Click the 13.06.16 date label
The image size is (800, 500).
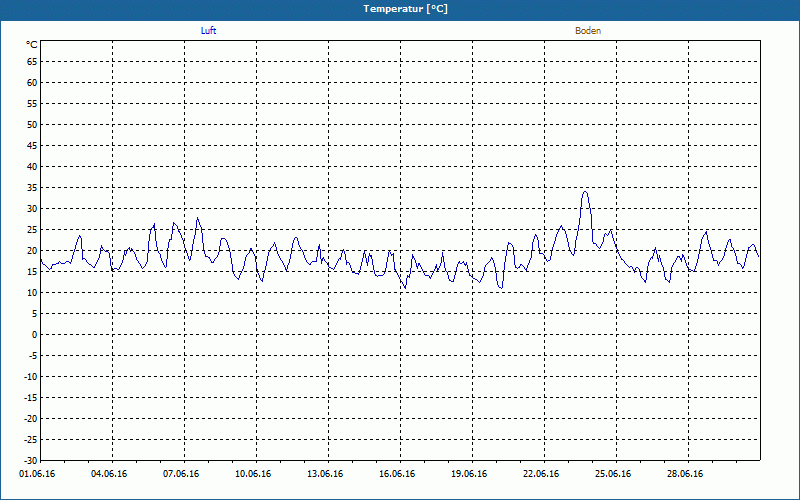(x=325, y=474)
